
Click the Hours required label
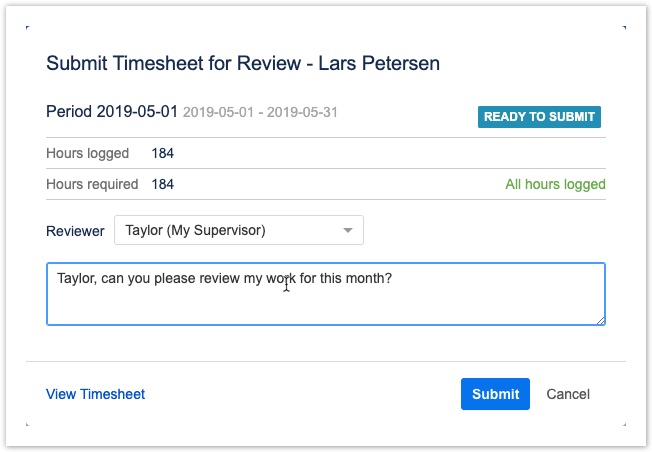tap(92, 184)
